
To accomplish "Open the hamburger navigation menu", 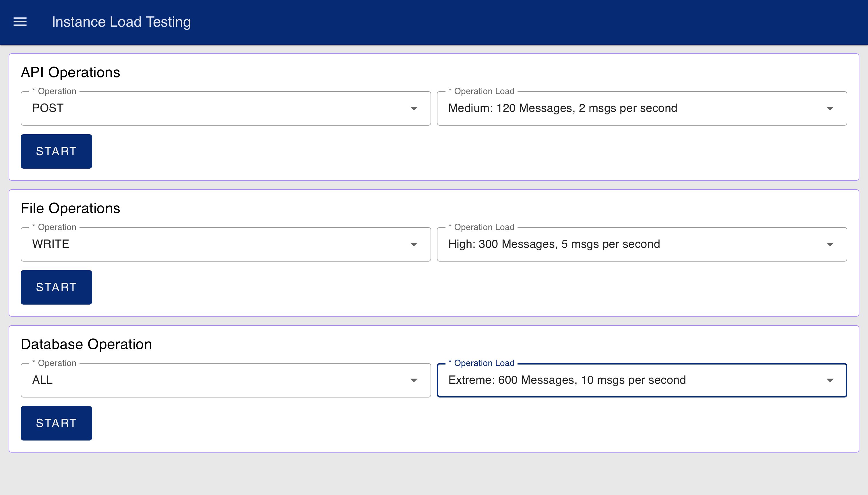I will pos(20,22).
